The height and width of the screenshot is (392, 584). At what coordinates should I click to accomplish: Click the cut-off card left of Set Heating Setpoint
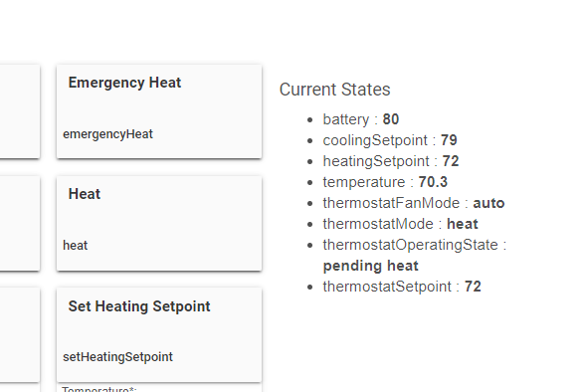[20, 334]
